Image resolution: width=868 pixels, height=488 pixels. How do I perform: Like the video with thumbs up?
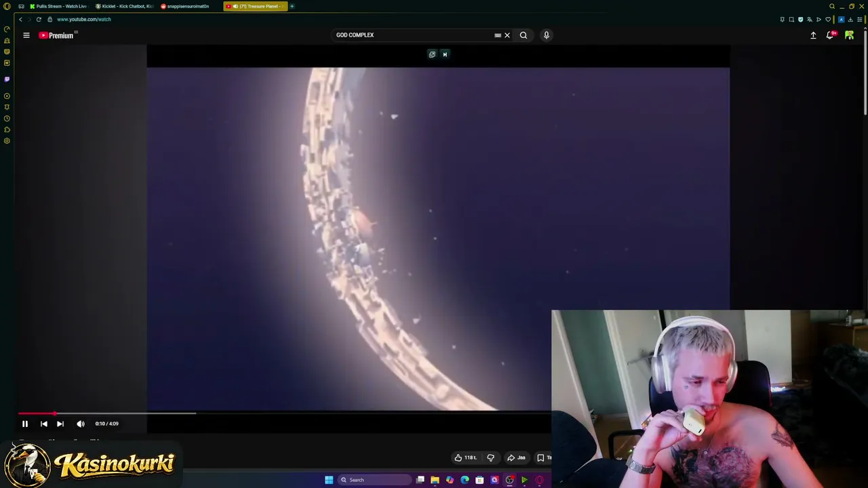click(465, 457)
